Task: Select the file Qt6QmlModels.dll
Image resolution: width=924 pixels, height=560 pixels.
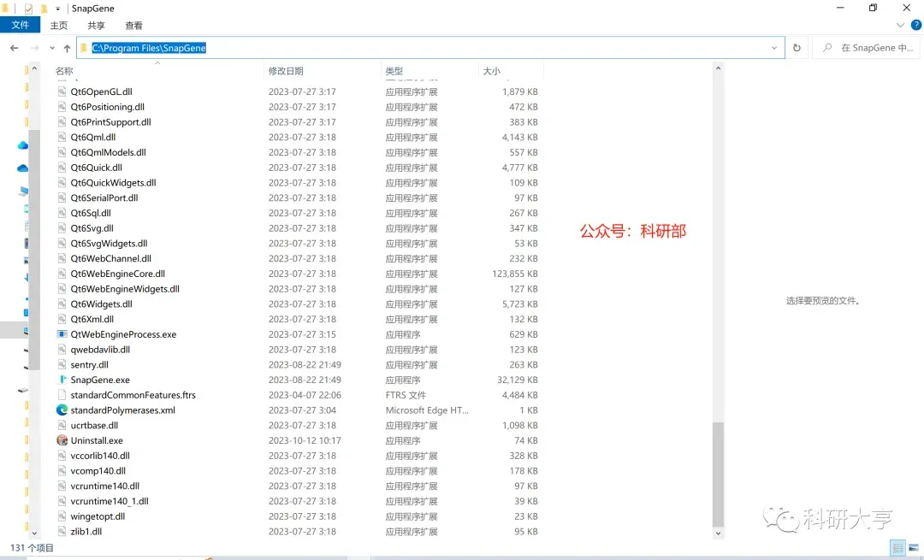Action: (109, 152)
